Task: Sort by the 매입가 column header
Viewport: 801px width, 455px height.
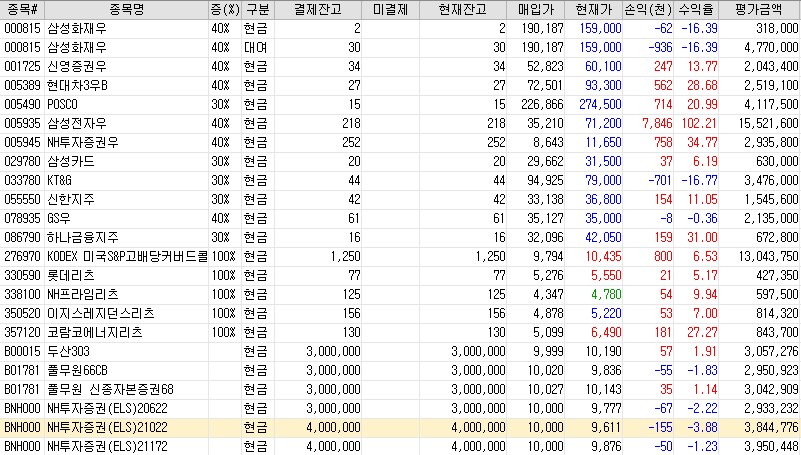Action: click(536, 10)
